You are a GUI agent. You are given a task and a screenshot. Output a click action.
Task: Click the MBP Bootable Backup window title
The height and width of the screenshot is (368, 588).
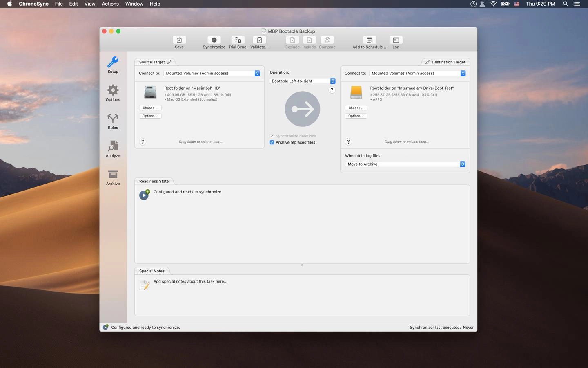pos(291,31)
